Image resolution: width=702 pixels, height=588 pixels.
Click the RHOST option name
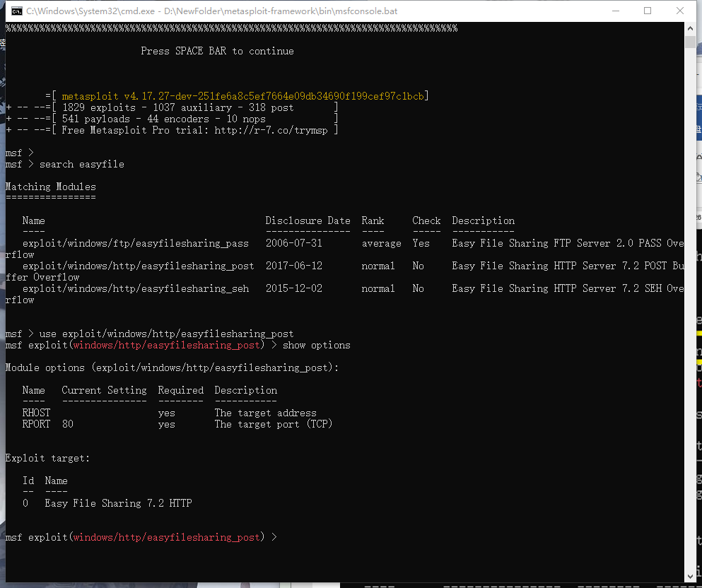[x=36, y=413]
